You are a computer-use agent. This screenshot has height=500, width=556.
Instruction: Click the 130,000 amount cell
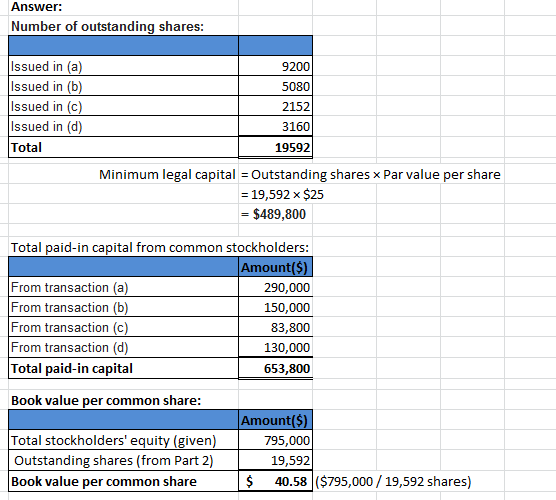point(276,347)
